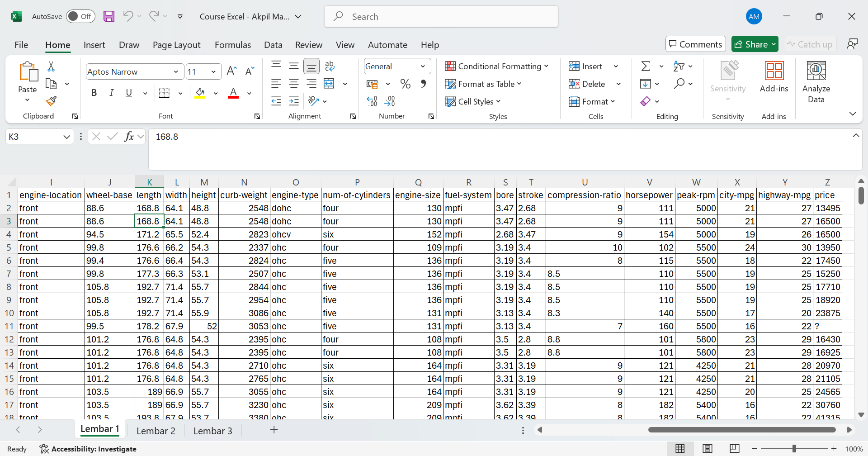
Task: Open the File menu
Action: pyautogui.click(x=21, y=45)
